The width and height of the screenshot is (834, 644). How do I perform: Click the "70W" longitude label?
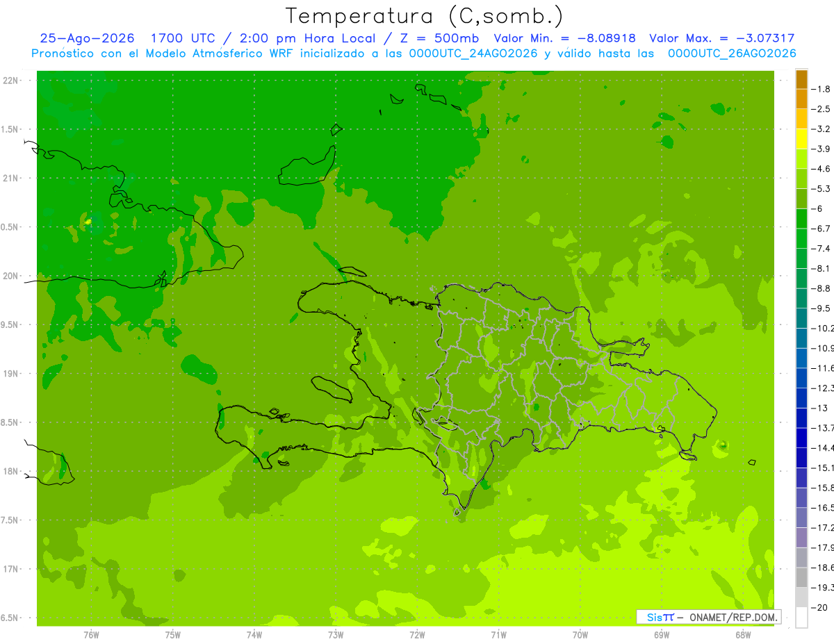pos(580,635)
